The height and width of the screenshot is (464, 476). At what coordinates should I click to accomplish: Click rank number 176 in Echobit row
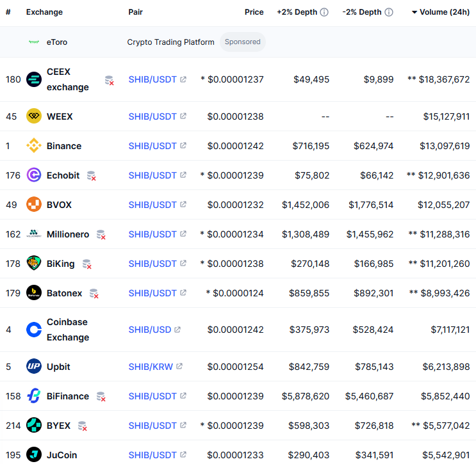click(13, 175)
